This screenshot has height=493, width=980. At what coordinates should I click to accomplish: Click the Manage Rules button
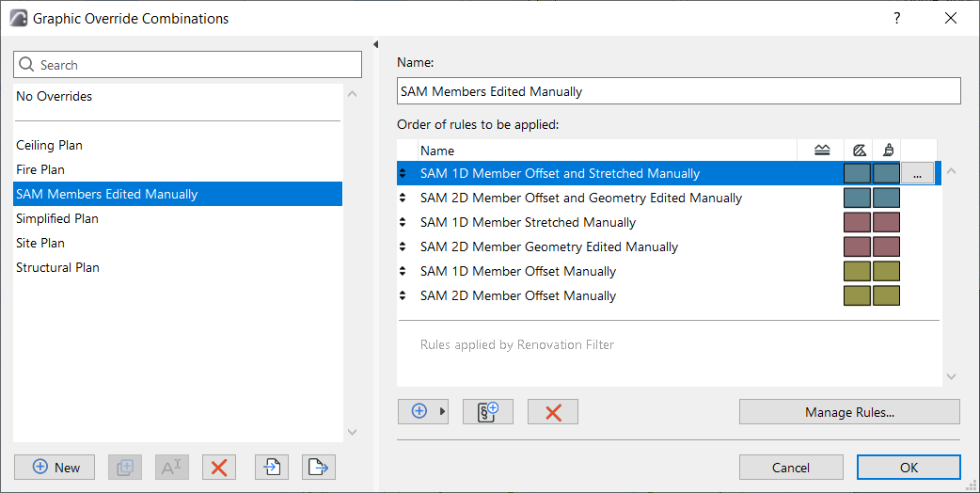[x=848, y=412]
